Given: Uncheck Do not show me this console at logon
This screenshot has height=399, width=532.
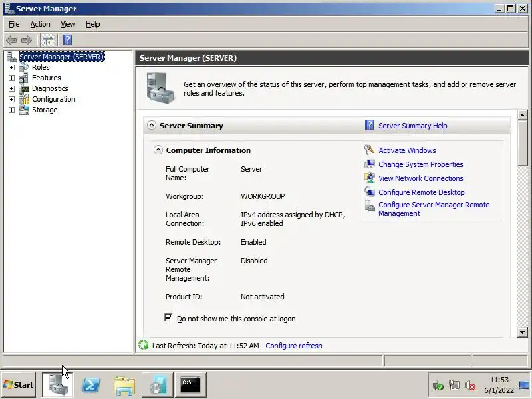Looking at the screenshot, I should coord(168,317).
